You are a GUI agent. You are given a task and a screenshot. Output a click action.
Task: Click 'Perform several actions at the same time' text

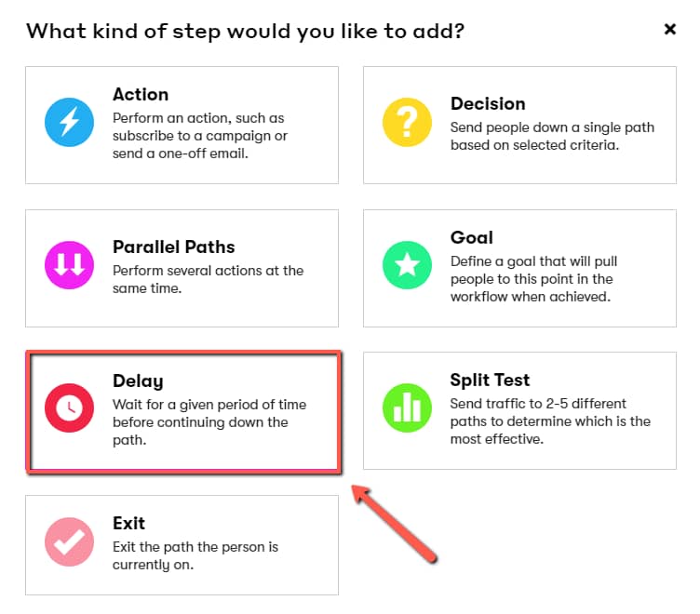[x=208, y=279]
